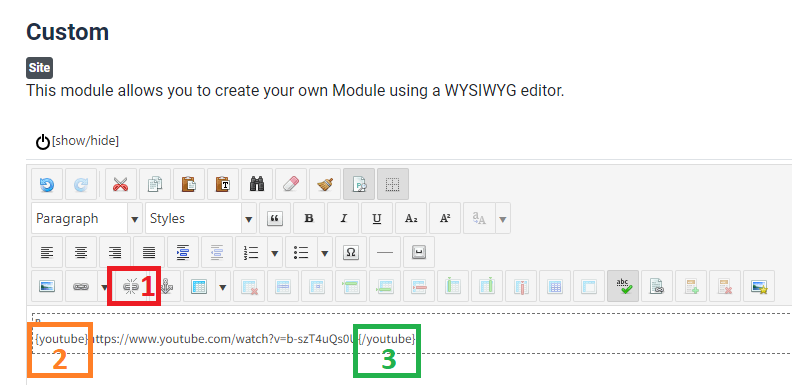The image size is (792, 385).
Task: Toggle editor using the power [show/hide] icon
Action: (43, 141)
